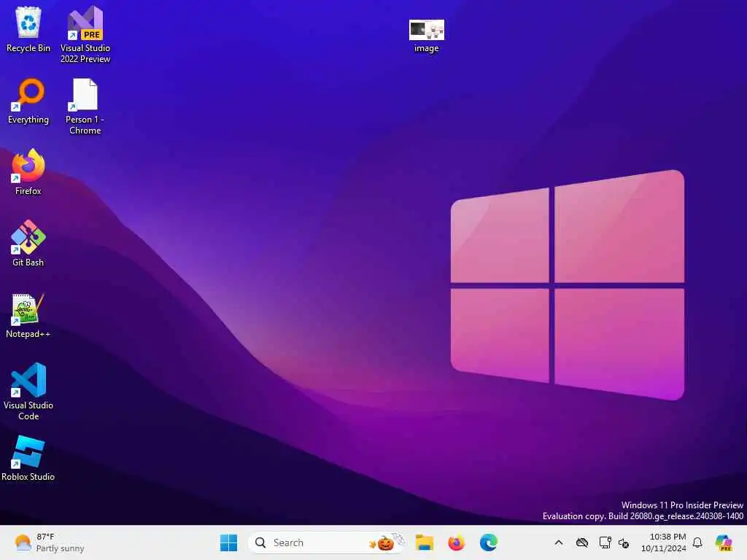Viewport: 747px width, 560px height.
Task: Select the Recycle Bin desktop icon
Action: pyautogui.click(x=28, y=29)
